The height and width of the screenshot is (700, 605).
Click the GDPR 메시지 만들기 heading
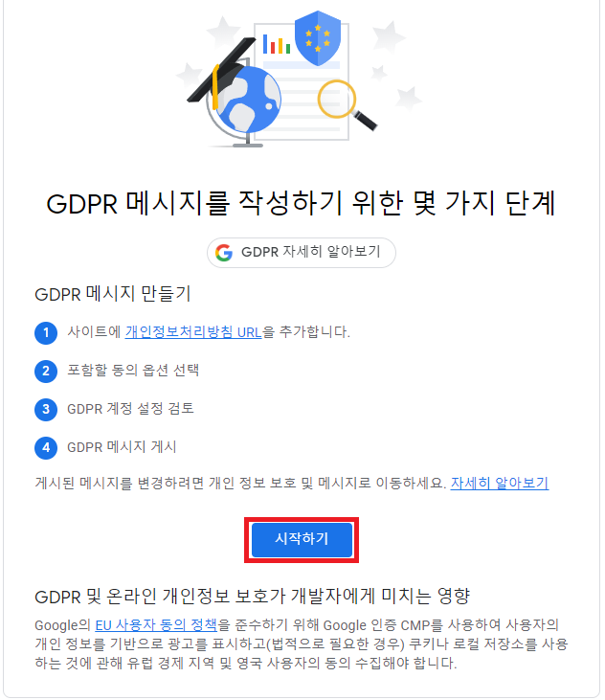(113, 294)
